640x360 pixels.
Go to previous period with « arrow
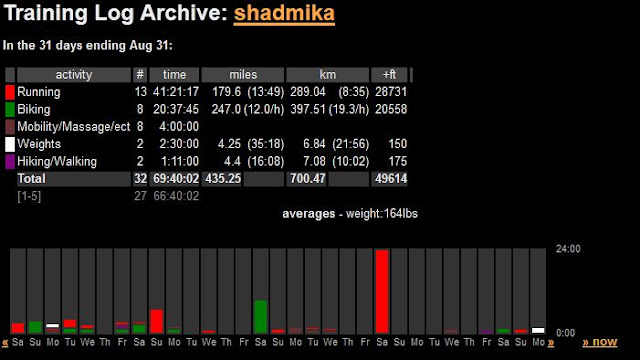point(5,342)
